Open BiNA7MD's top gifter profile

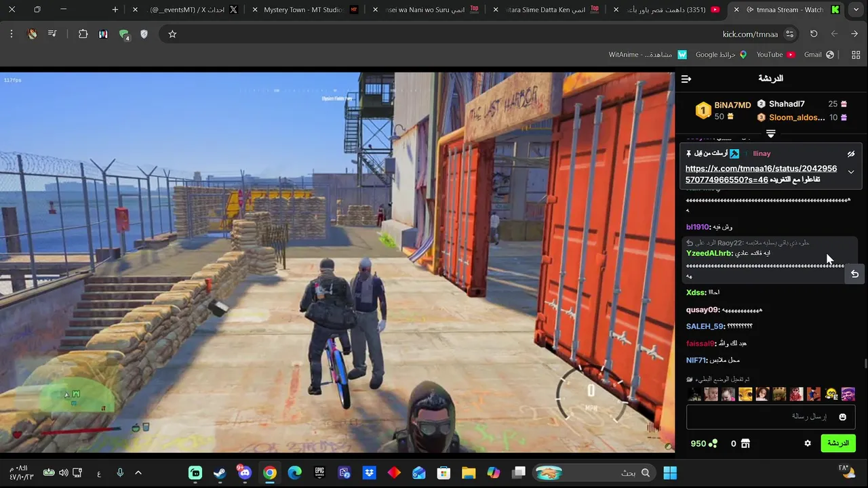[x=732, y=105]
